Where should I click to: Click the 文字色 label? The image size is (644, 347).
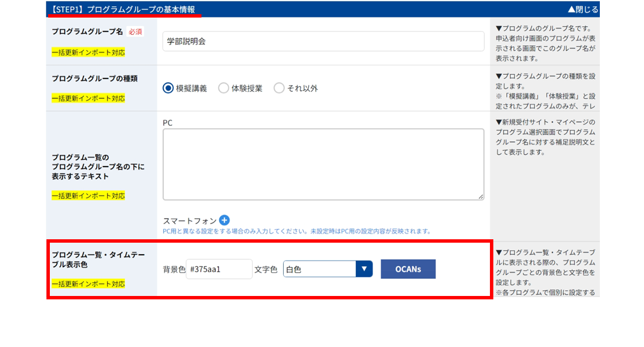click(266, 269)
